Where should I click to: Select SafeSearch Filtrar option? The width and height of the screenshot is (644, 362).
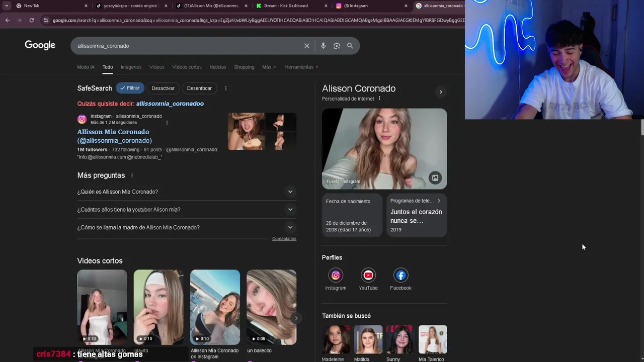pyautogui.click(x=130, y=88)
